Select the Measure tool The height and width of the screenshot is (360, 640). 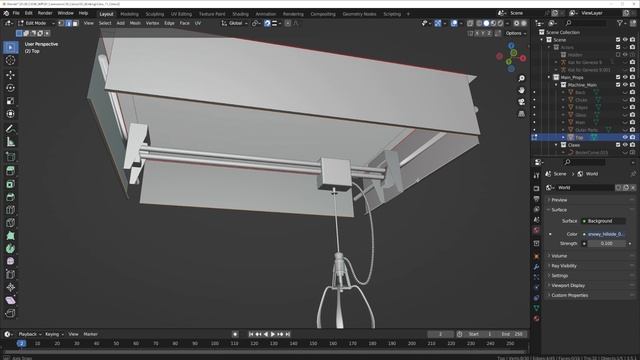pos(11,142)
